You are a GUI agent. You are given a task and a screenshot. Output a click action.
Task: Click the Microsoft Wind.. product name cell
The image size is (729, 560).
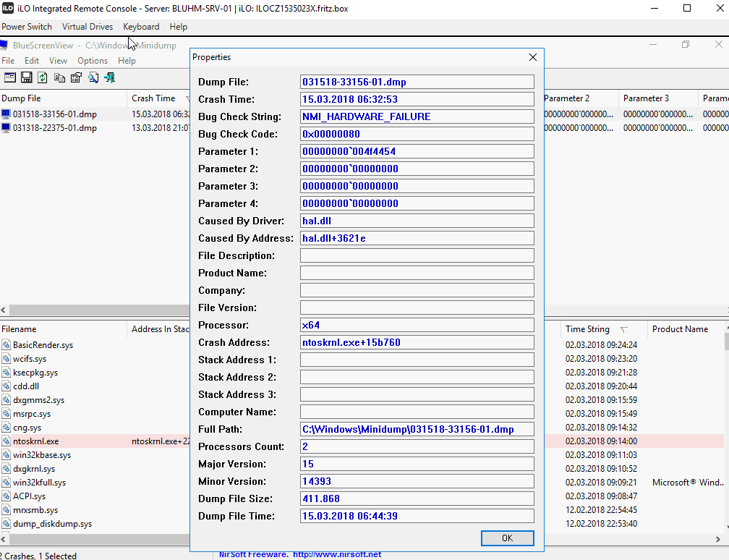(688, 483)
